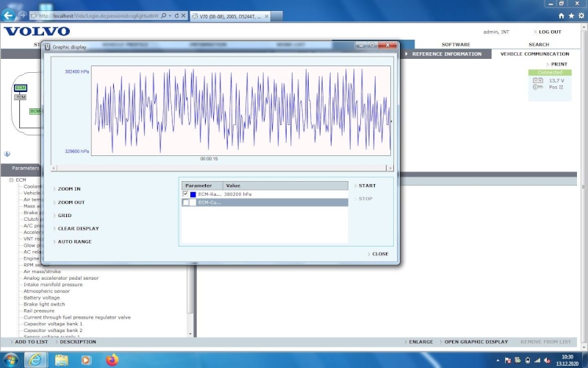Open browser favorites star icon
The image size is (588, 368).
[x=571, y=15]
